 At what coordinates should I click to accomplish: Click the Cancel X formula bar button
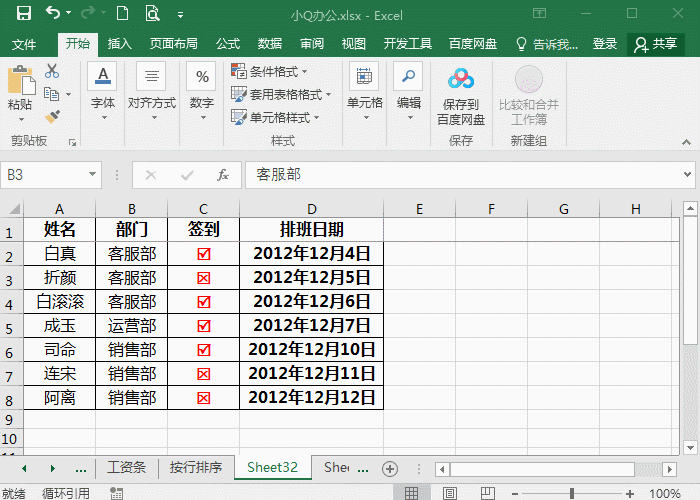coord(151,175)
